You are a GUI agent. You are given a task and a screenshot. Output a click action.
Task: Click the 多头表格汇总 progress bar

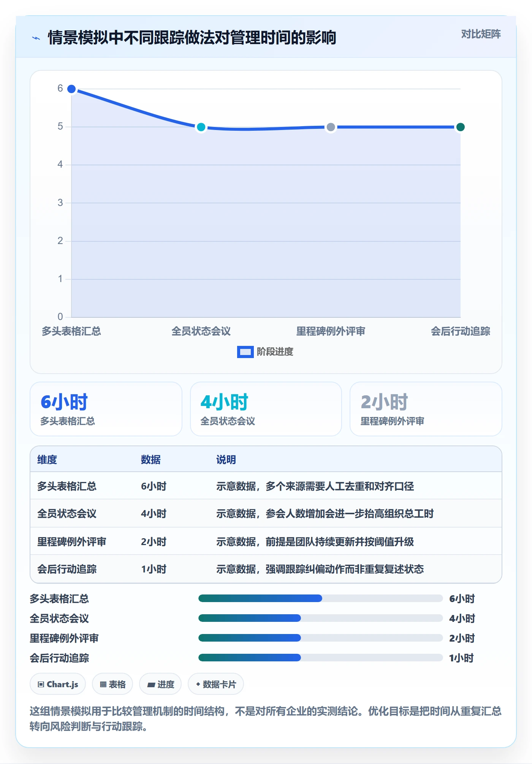320,599
